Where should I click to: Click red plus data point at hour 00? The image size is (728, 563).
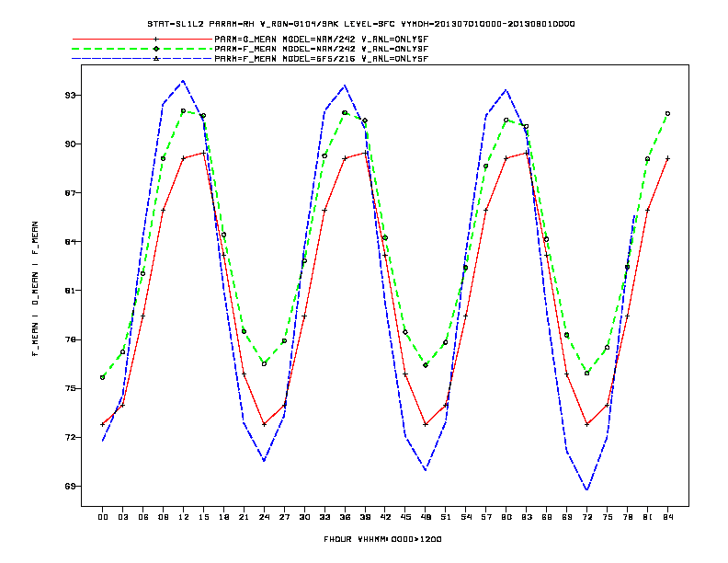pos(103,424)
